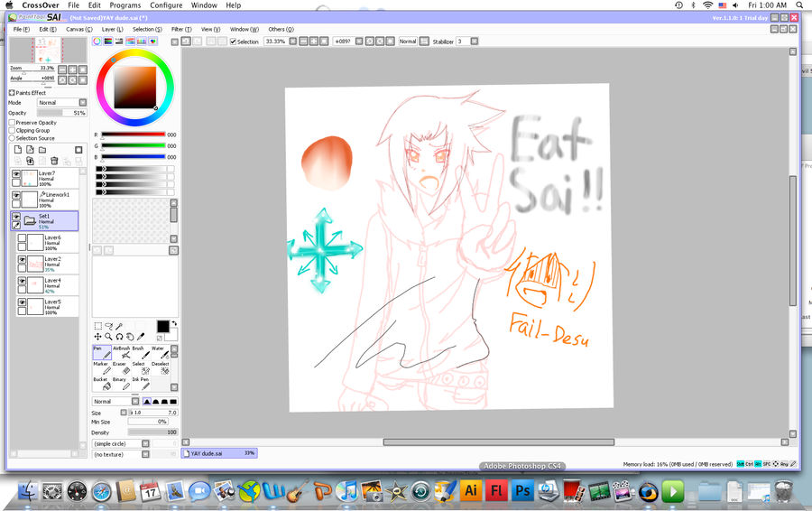Switch to the YAY dude.sai document tab
The width and height of the screenshot is (812, 511).
[x=219, y=453]
